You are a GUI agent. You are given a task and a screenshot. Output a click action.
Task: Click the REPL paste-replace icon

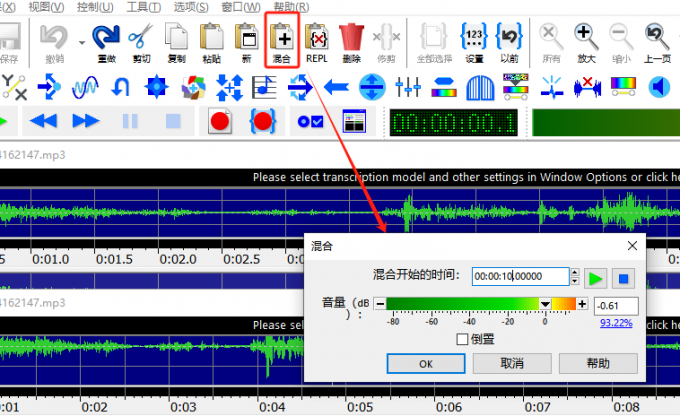[x=316, y=41]
